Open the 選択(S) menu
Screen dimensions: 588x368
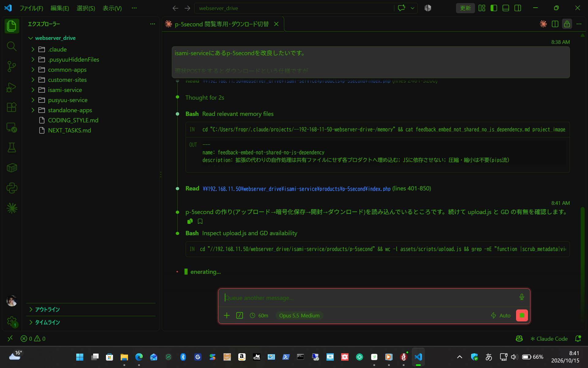pyautogui.click(x=86, y=8)
